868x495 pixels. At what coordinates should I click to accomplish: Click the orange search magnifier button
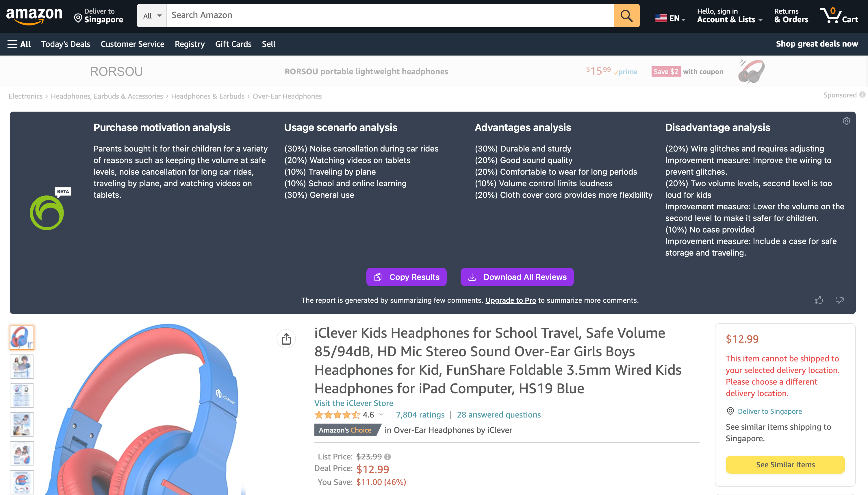(626, 16)
